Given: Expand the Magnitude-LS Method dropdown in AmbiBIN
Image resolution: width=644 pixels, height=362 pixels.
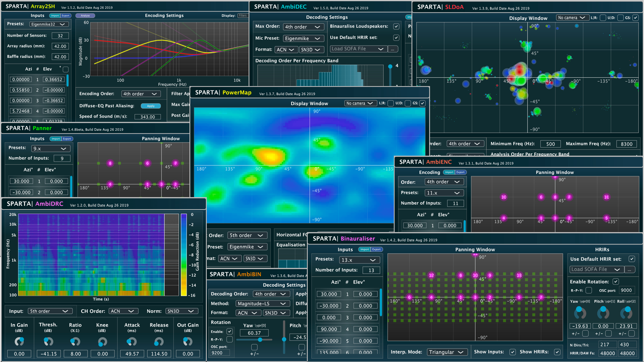Looking at the screenshot, I should 262,304.
